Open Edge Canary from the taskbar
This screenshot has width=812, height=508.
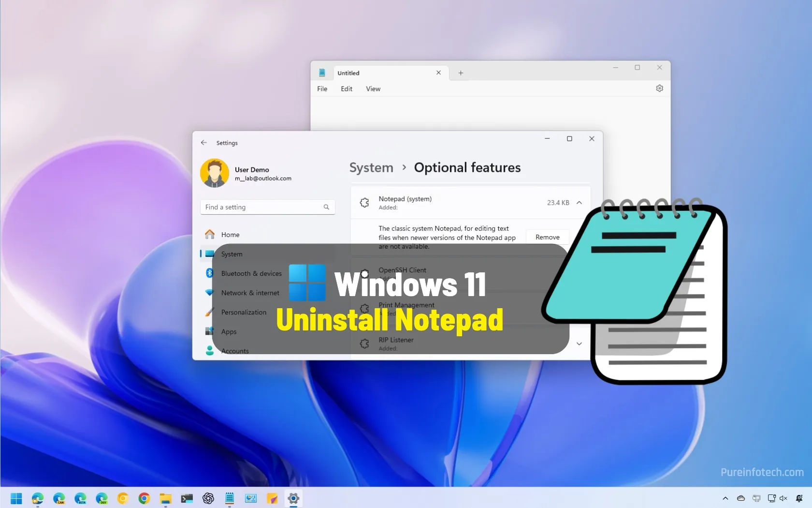(x=59, y=498)
